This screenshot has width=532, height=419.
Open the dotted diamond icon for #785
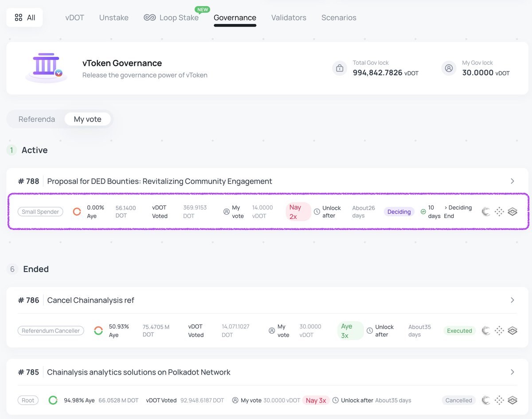[x=499, y=400]
